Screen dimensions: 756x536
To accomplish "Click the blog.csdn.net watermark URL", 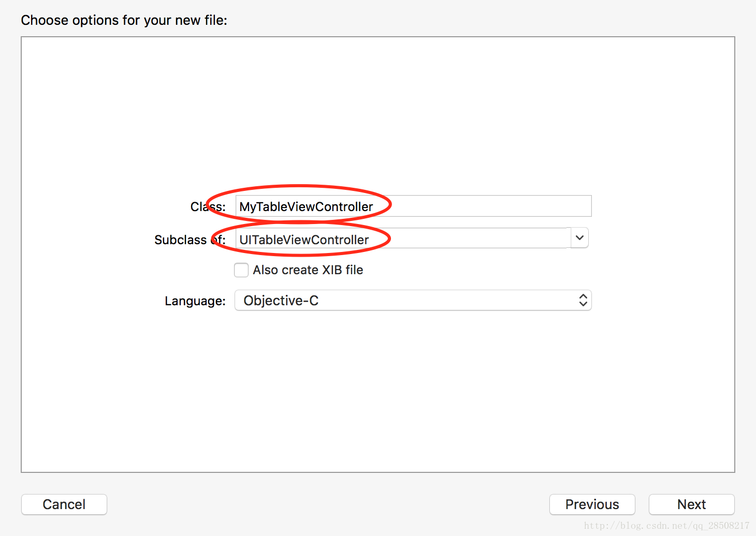I will (666, 526).
